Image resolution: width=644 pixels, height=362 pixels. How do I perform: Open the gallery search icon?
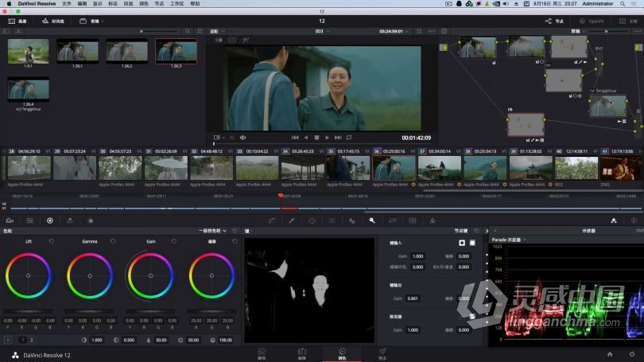188,31
